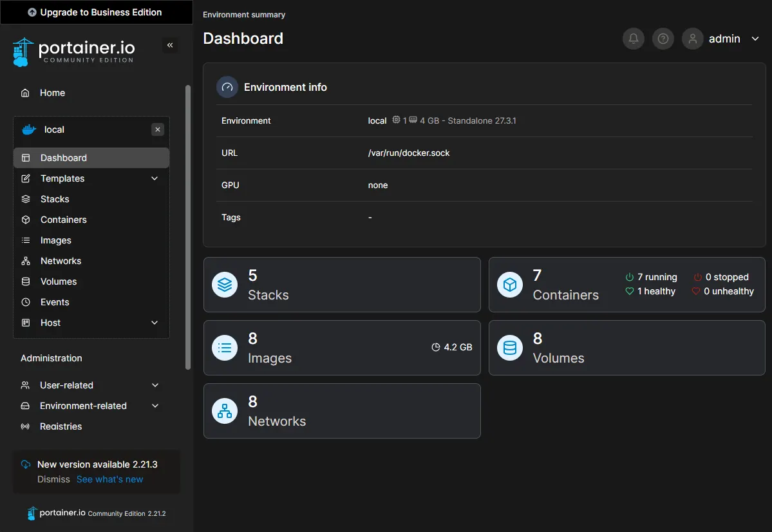Click the Networks icon in sidebar
This screenshot has width=772, height=532.
point(26,261)
